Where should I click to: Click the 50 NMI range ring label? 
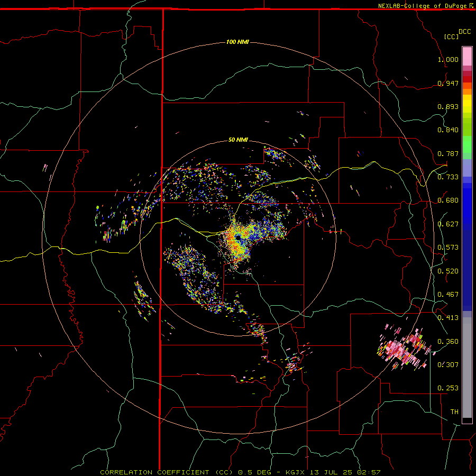[239, 140]
